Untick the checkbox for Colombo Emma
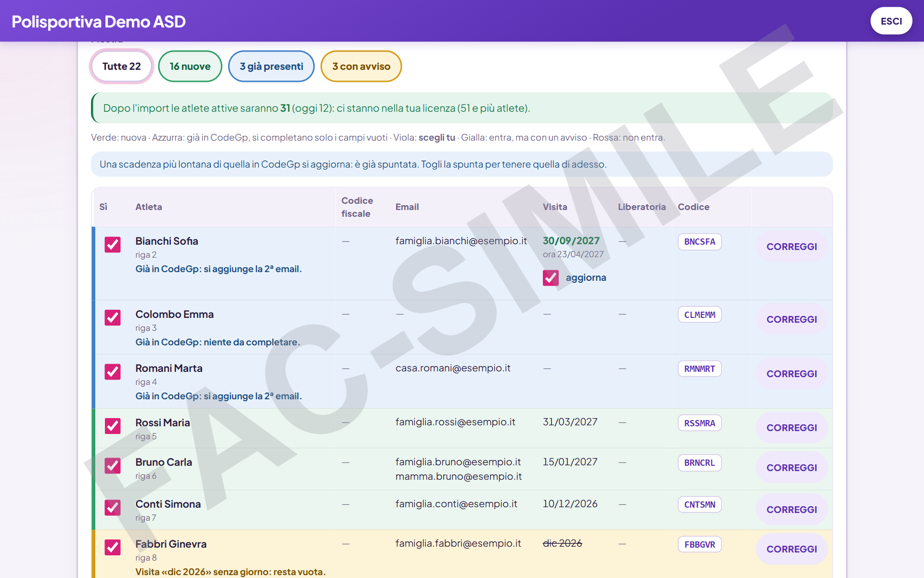924x578 pixels. (x=113, y=318)
